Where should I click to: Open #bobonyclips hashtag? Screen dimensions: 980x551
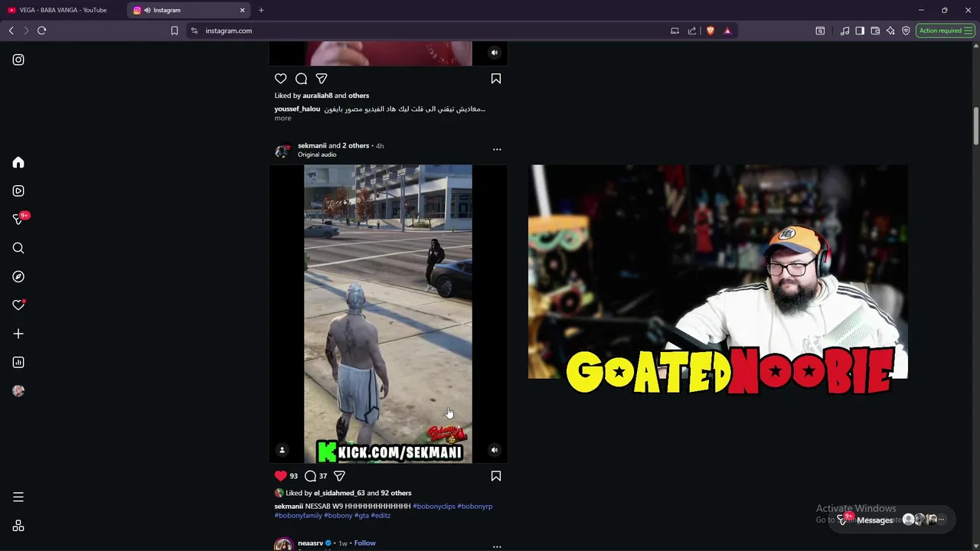pyautogui.click(x=434, y=506)
